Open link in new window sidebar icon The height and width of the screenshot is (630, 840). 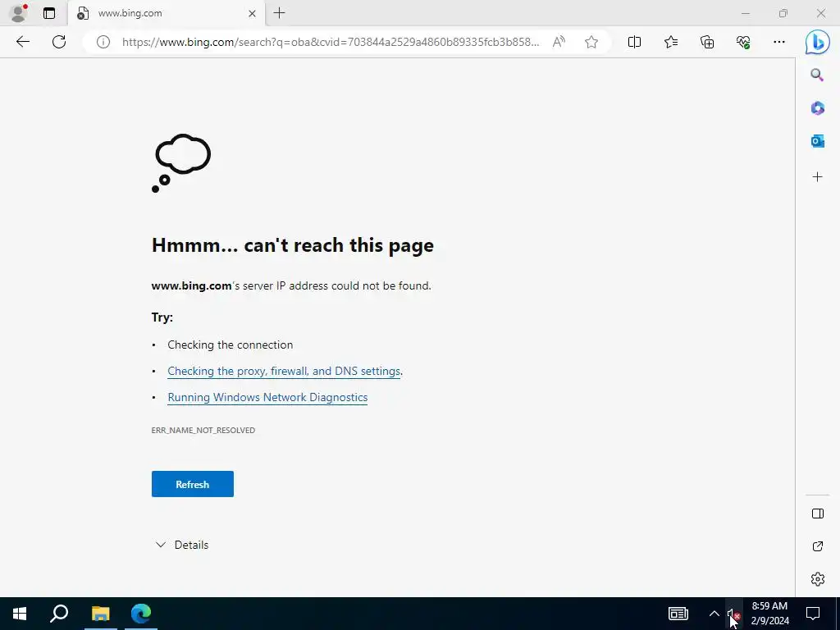pyautogui.click(x=818, y=546)
